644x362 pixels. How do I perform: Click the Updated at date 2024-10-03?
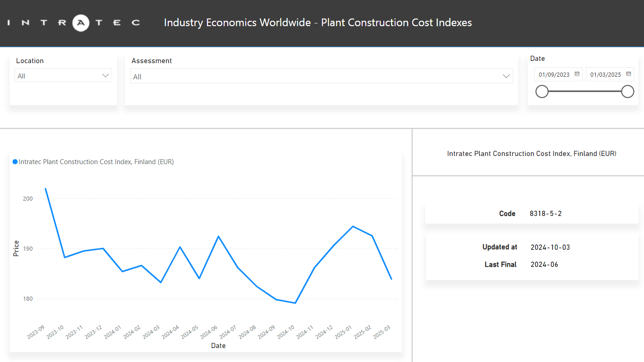tap(550, 247)
